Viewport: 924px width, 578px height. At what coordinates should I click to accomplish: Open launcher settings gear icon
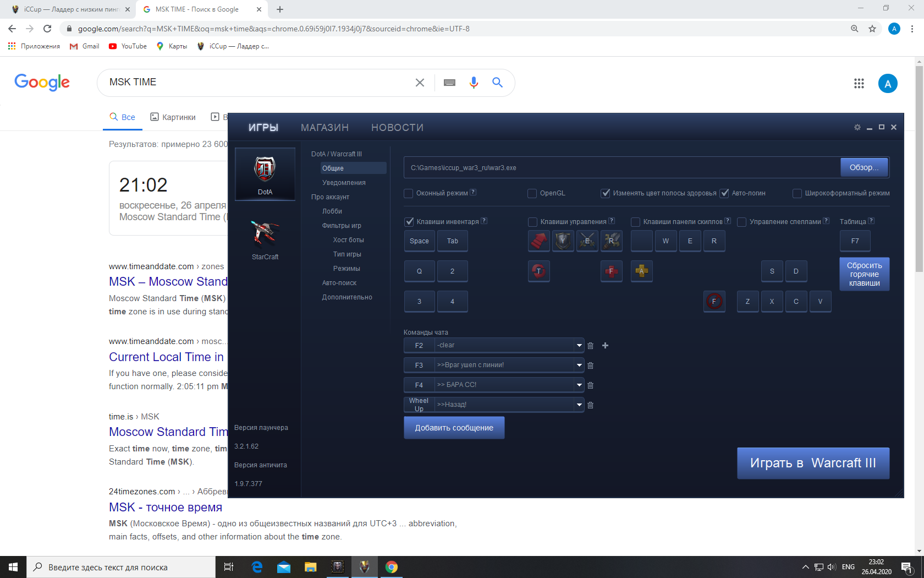click(x=857, y=127)
